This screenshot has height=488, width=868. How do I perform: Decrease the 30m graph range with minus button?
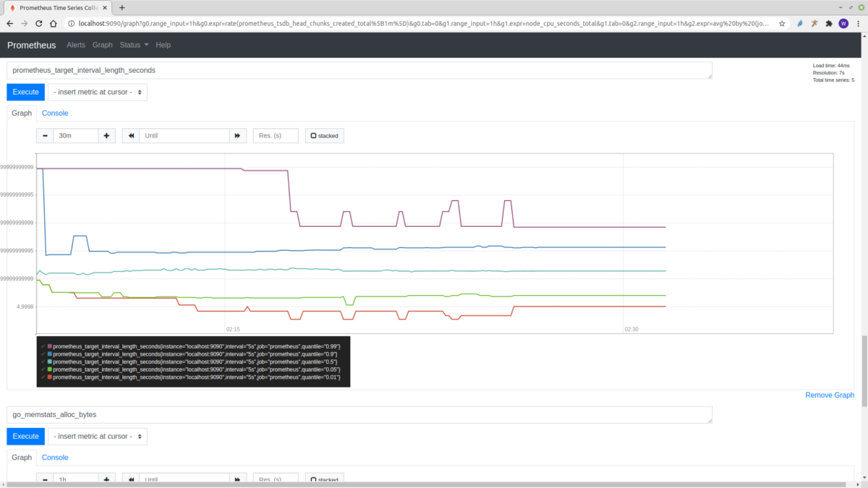pos(45,135)
